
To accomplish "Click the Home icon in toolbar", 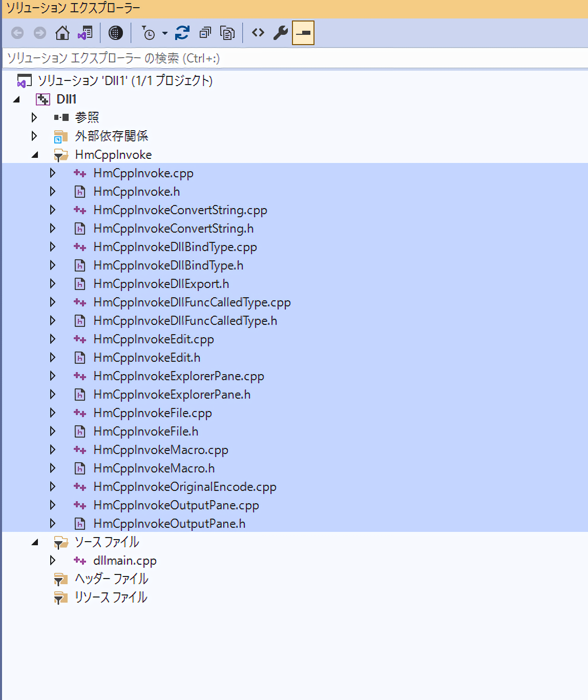I will coord(62,33).
